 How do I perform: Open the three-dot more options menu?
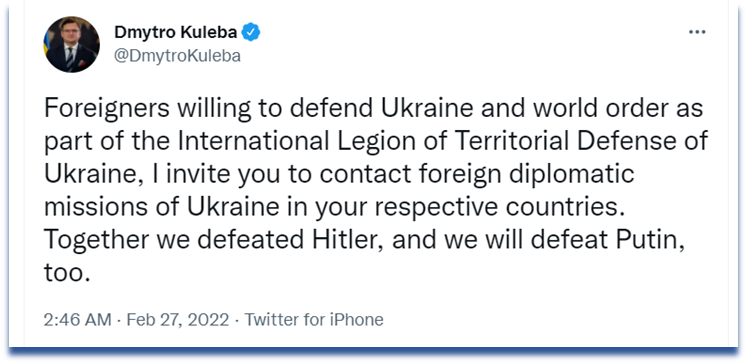tap(697, 32)
